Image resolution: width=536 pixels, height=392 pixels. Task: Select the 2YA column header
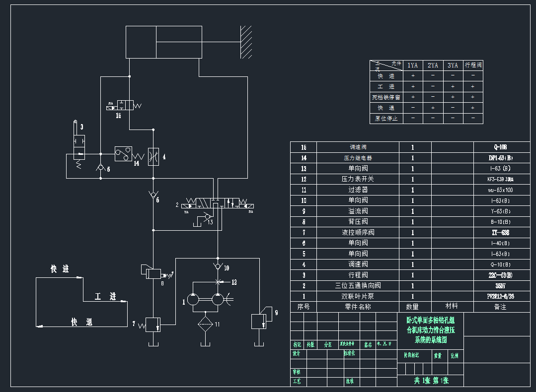(x=433, y=65)
